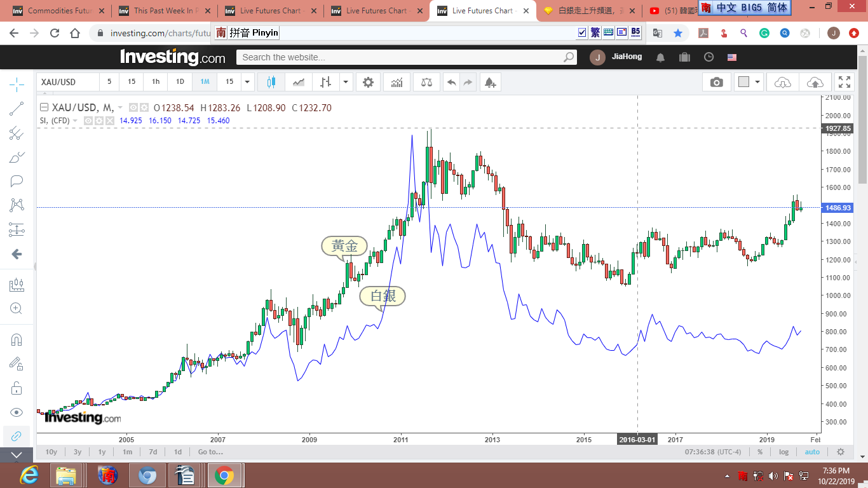Switch to This Past Week browser tab
Image resolution: width=868 pixels, height=488 pixels.
pos(163,11)
